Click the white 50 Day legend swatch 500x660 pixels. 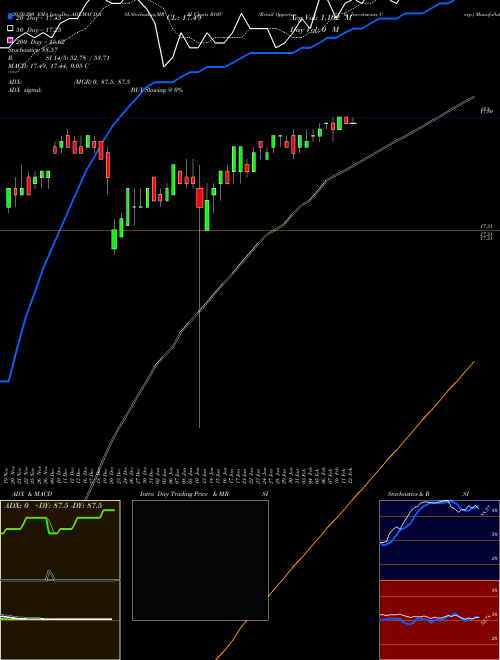(x=11, y=29)
